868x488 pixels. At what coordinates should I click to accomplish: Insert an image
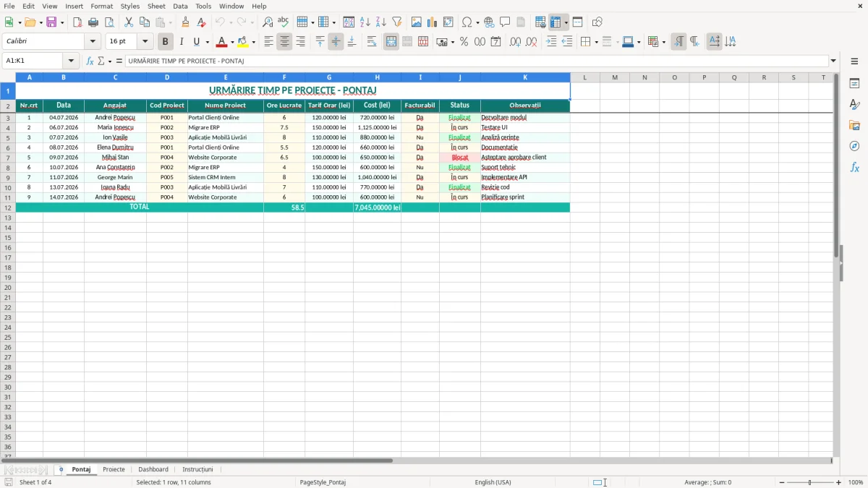(x=417, y=22)
